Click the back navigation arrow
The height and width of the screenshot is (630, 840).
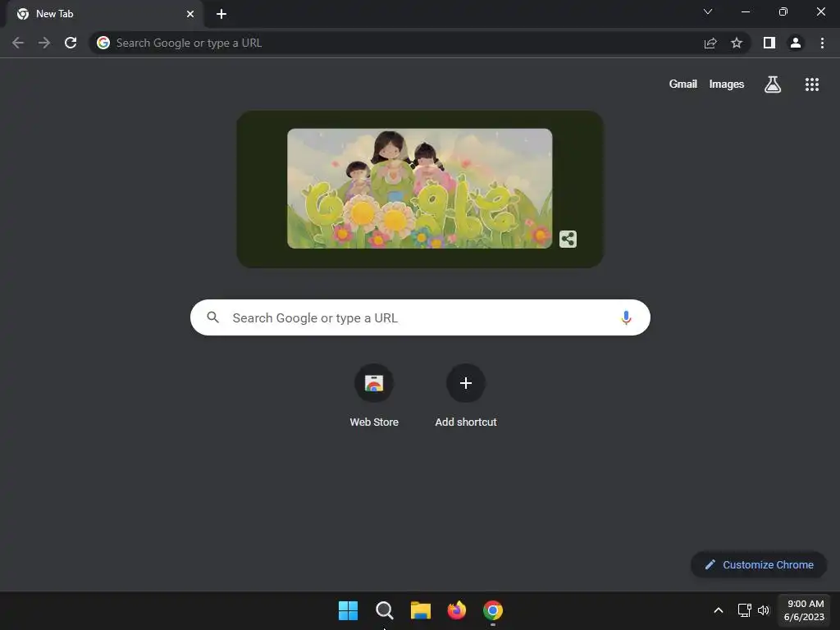tap(18, 43)
